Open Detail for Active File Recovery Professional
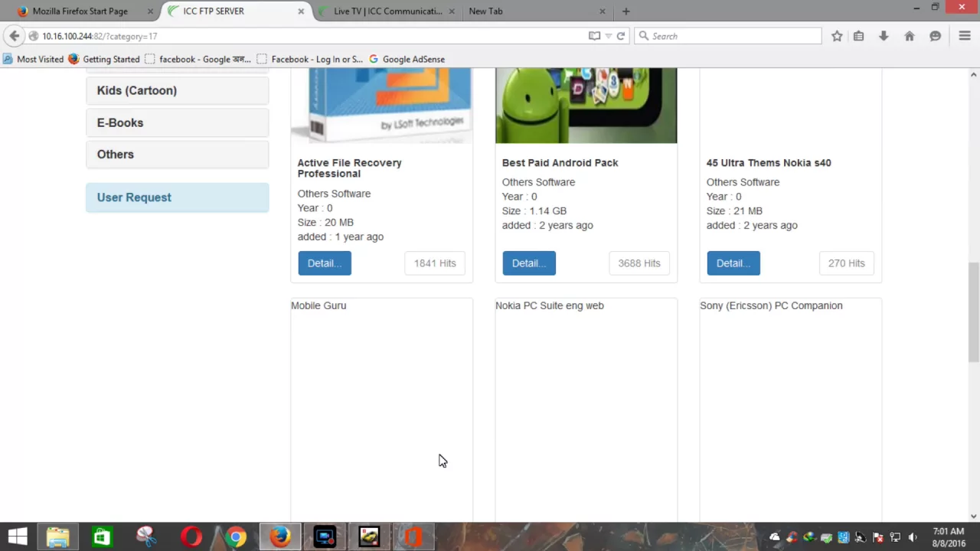This screenshot has width=980, height=551. pos(325,263)
